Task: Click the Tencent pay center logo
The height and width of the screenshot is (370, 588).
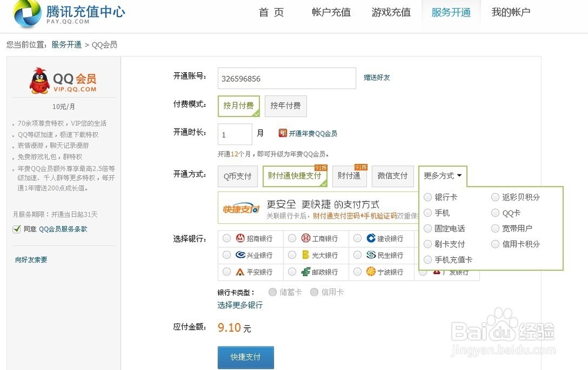Action: point(69,13)
